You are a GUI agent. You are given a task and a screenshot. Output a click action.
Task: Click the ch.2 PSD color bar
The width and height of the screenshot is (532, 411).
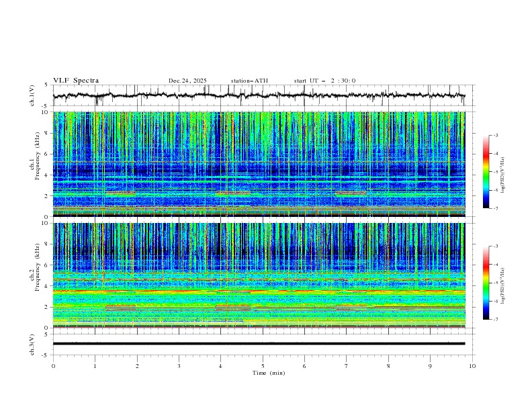[x=486, y=283]
